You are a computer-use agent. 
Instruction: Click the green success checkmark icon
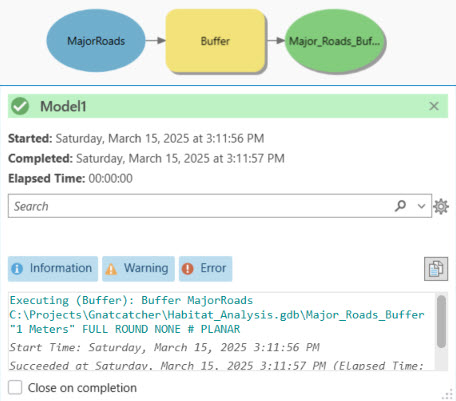tap(20, 106)
